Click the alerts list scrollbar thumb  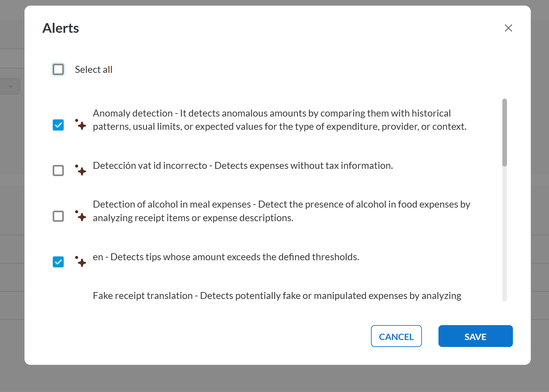[x=505, y=132]
